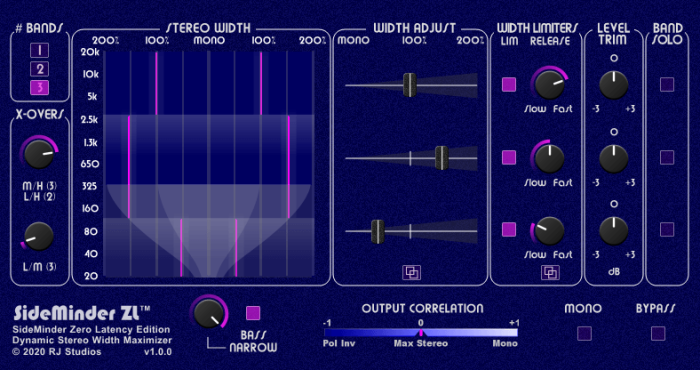
Task: Click the L/M crossover knob
Action: tap(39, 237)
